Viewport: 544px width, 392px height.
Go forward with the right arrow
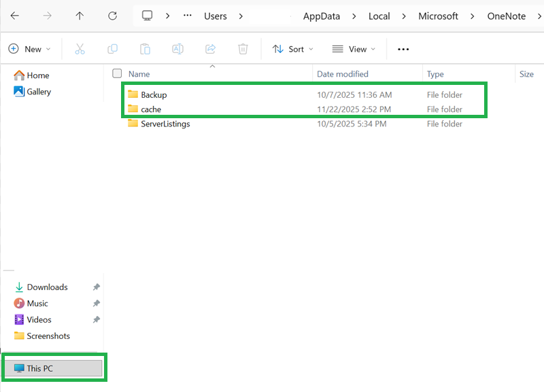[x=47, y=16]
